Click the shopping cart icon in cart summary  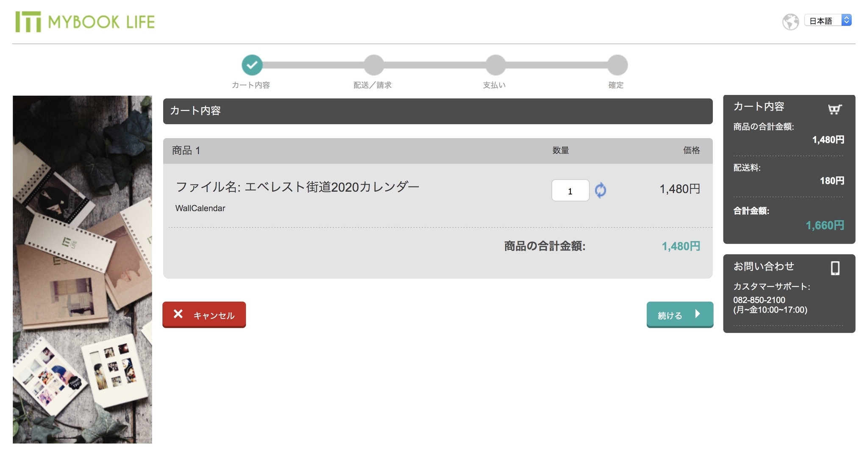point(835,108)
